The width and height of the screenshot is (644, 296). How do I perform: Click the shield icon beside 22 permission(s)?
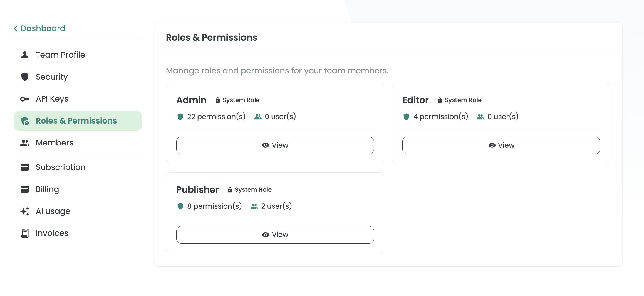(x=180, y=117)
